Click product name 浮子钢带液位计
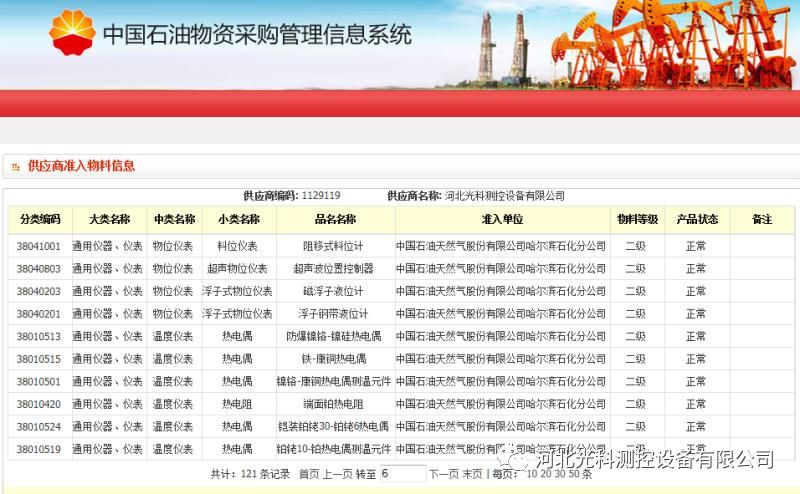This screenshot has height=494, width=800. click(x=333, y=314)
